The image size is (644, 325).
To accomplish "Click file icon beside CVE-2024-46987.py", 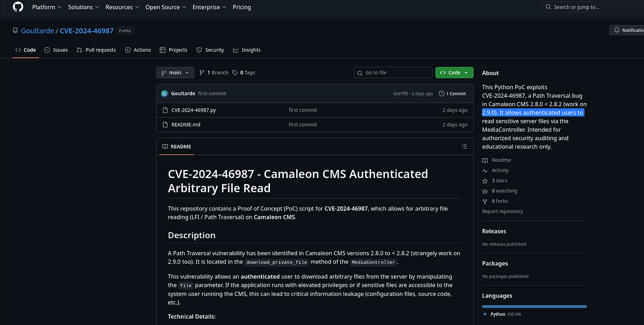I will [165, 110].
